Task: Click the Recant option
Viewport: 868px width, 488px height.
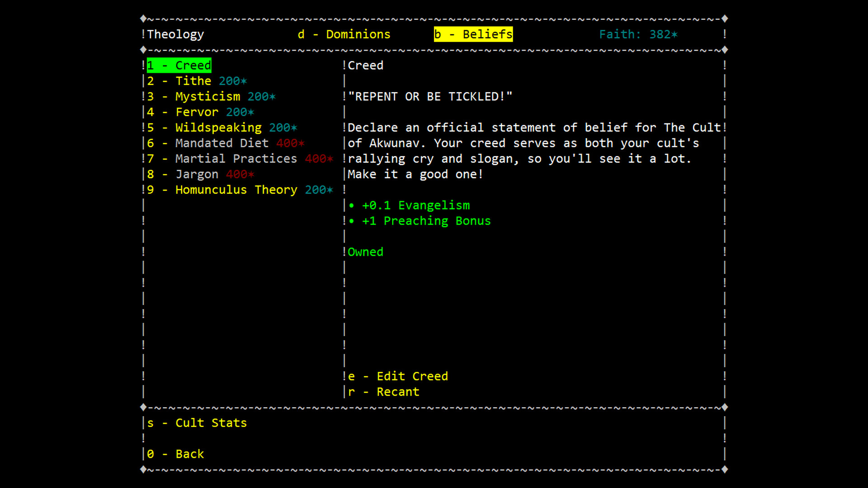Action: pos(383,392)
